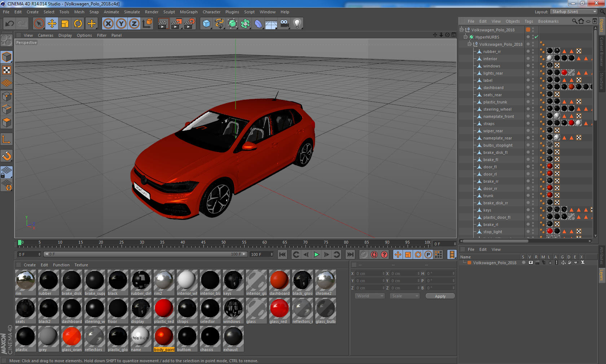The height and width of the screenshot is (364, 606).
Task: Activate Make Editable in left toolbar
Action: tap(6, 40)
